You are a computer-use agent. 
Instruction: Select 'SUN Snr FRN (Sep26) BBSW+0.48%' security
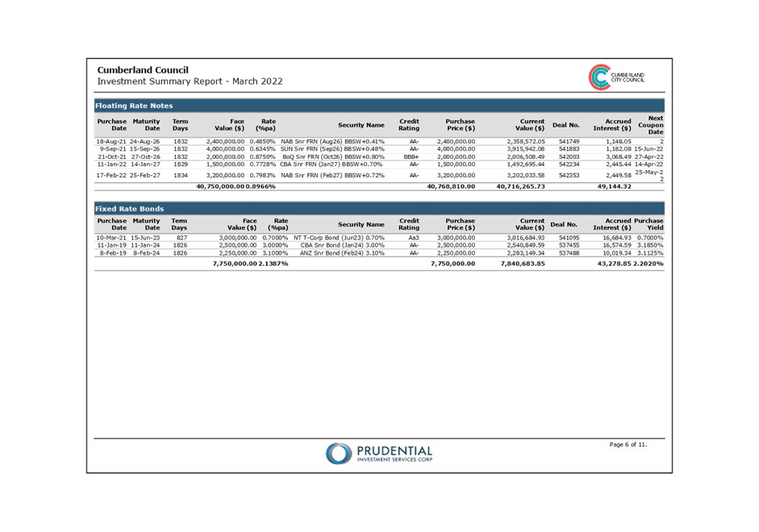click(x=332, y=149)
